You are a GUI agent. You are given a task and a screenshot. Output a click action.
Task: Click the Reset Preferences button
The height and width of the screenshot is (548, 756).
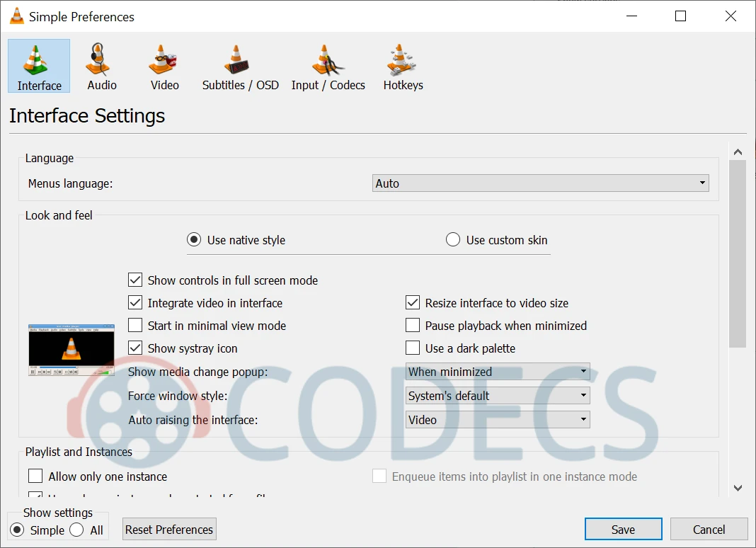click(169, 530)
